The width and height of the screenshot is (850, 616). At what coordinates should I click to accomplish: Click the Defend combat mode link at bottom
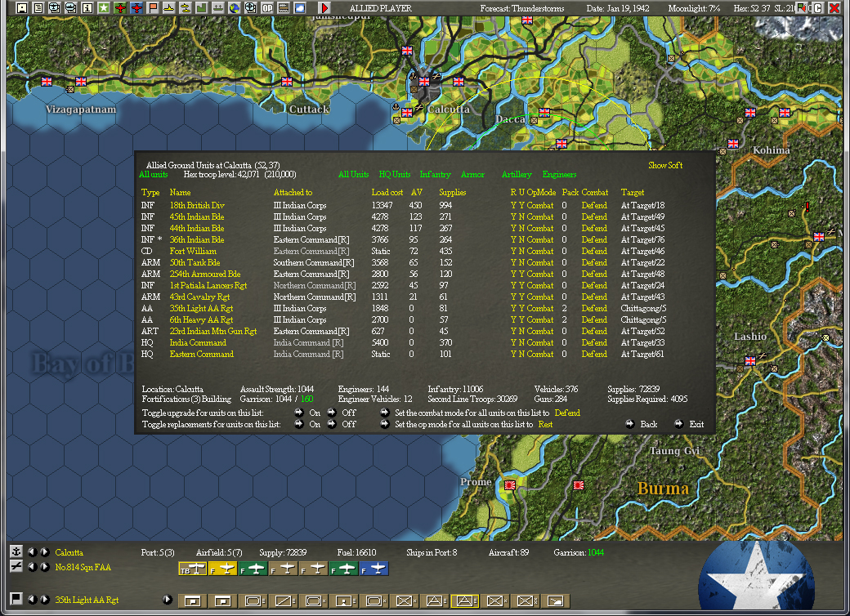point(567,413)
